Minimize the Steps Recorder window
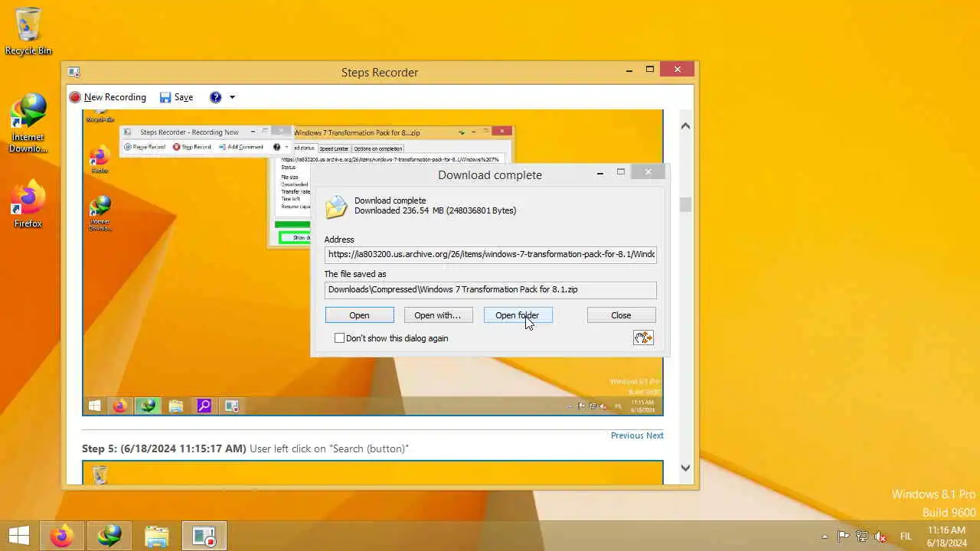 629,70
